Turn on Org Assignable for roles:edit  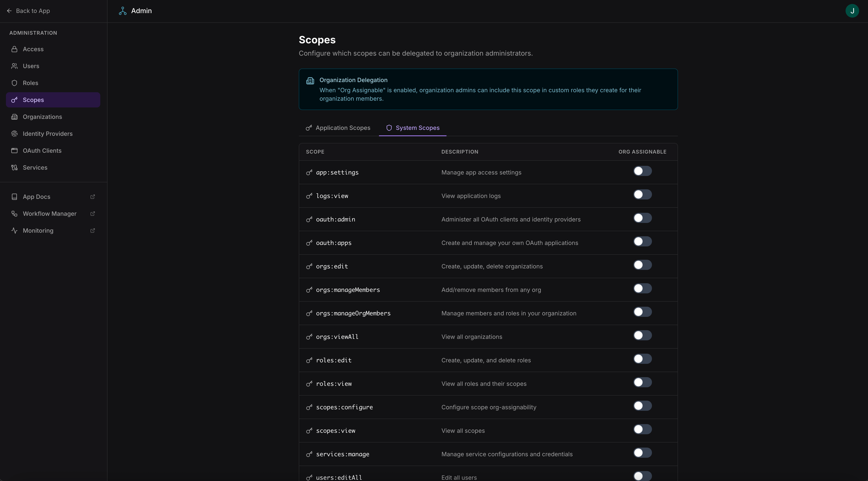642,359
